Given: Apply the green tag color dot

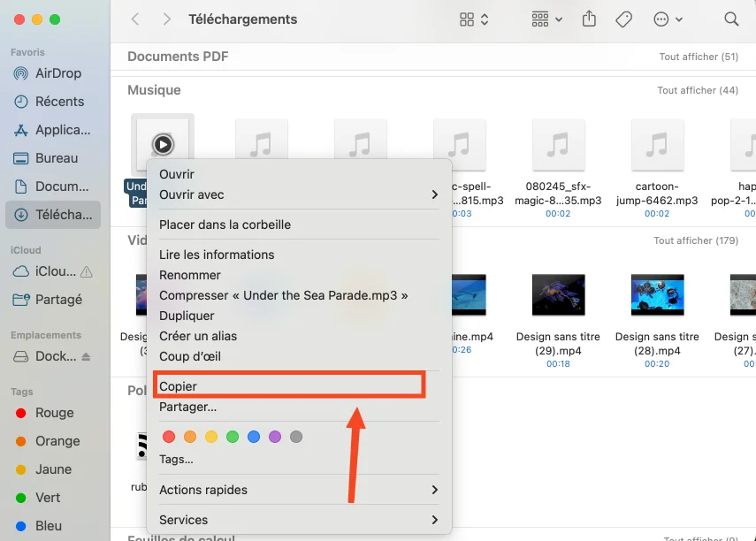Looking at the screenshot, I should coord(233,437).
